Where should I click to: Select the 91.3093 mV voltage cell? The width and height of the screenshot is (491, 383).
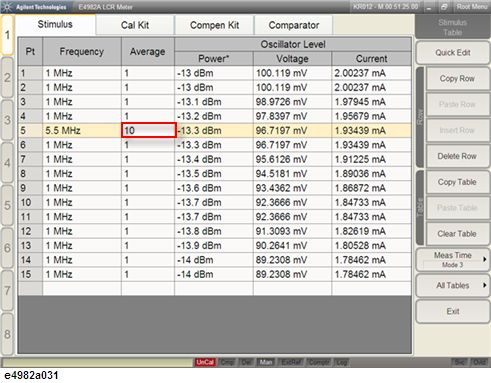click(292, 231)
